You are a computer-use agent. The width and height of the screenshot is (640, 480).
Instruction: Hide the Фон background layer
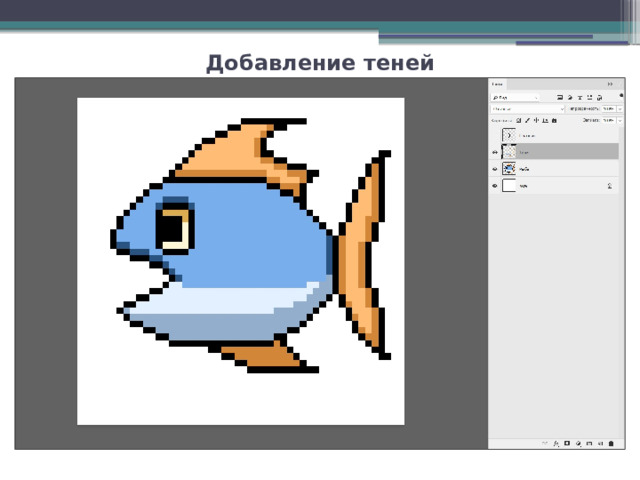click(x=495, y=186)
